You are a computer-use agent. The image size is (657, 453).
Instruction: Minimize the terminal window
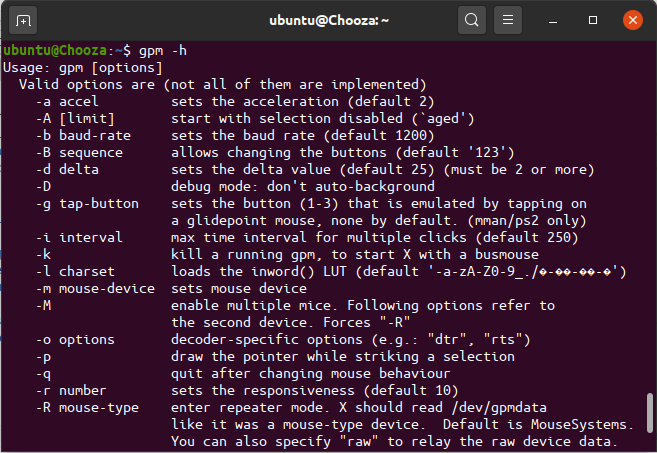pos(555,19)
